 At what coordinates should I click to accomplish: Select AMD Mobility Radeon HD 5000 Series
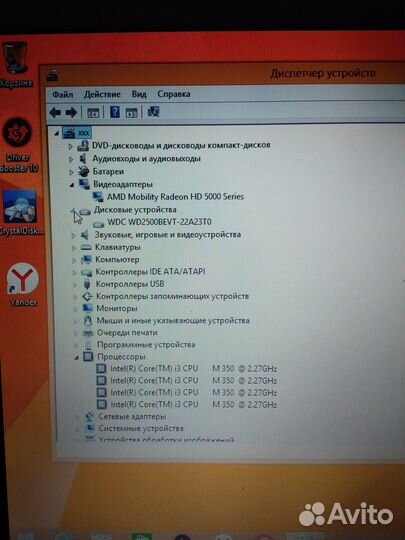[175, 197]
